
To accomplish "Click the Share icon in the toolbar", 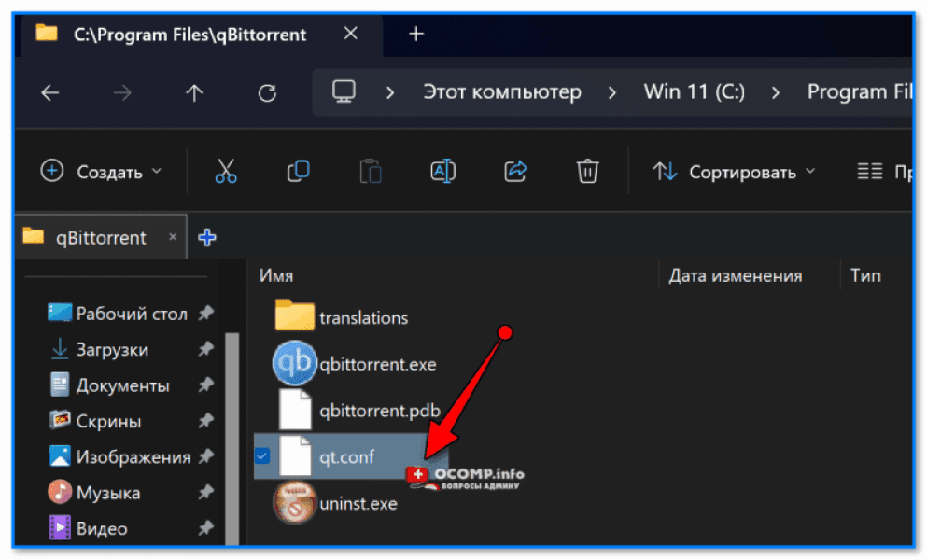I will (514, 171).
